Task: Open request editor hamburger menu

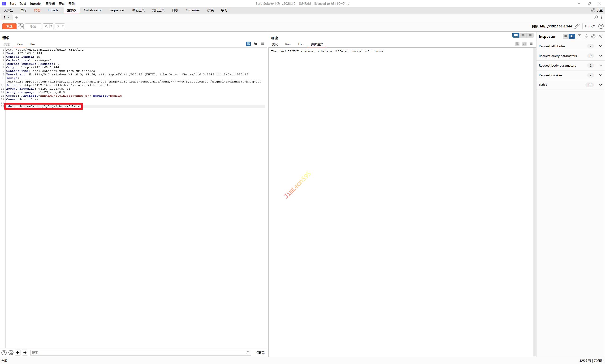Action: pos(262,44)
